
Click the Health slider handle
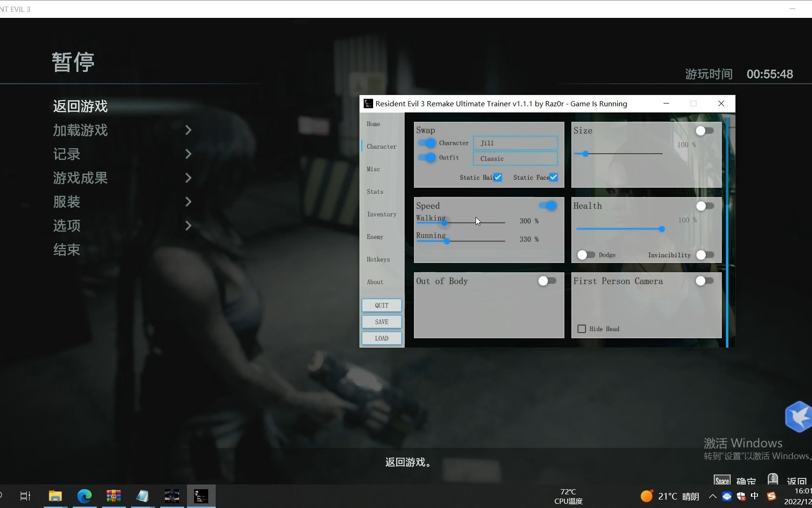(662, 229)
